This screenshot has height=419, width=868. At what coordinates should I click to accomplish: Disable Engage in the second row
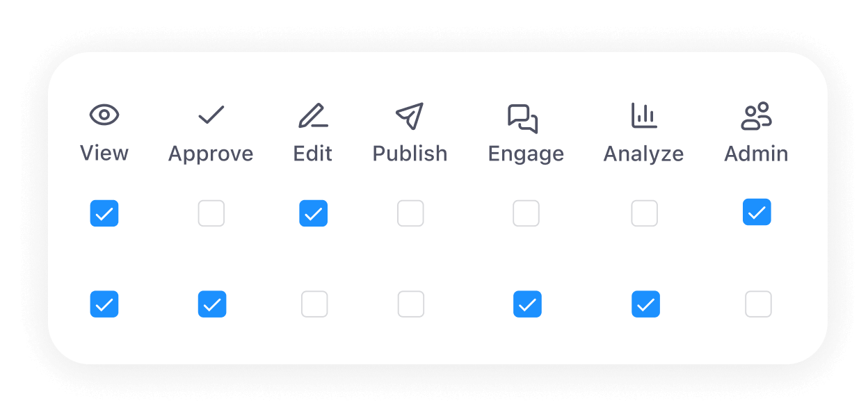527,304
